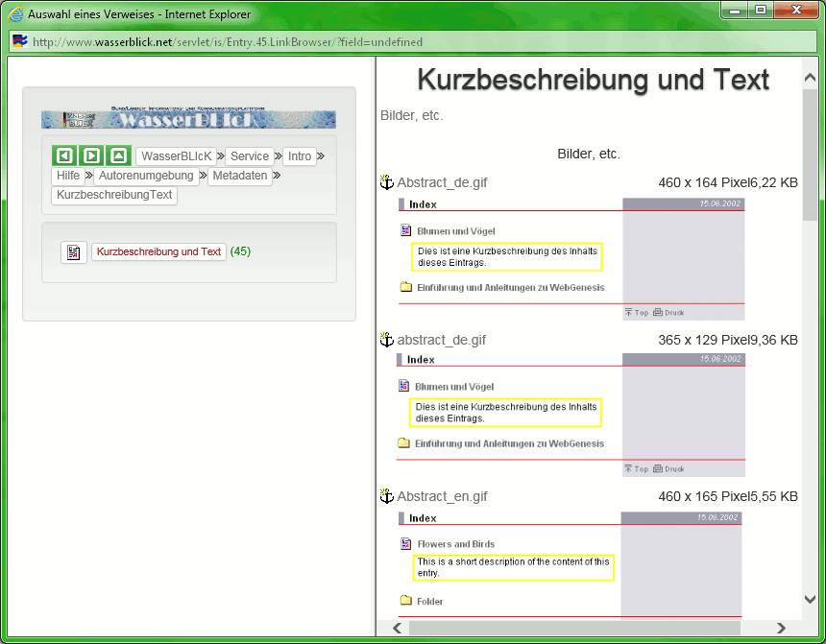Navigate to the Intro breadcrumb
Screen dimensions: 826x644
point(300,156)
